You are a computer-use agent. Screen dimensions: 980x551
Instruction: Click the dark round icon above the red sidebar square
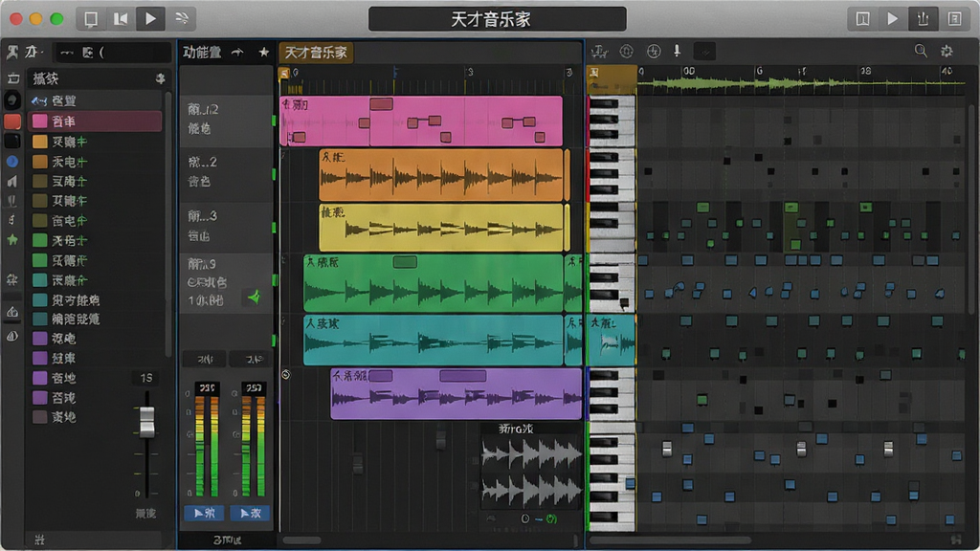tap(11, 99)
